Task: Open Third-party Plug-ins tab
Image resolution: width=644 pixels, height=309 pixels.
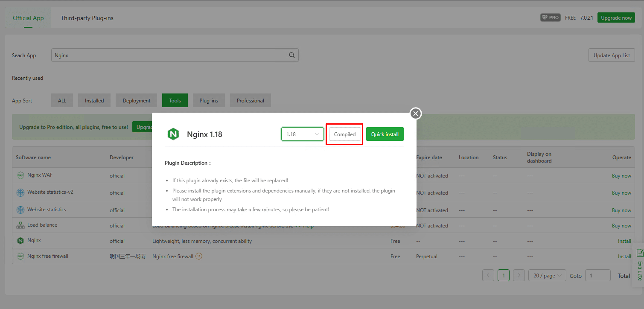Action: [87, 18]
